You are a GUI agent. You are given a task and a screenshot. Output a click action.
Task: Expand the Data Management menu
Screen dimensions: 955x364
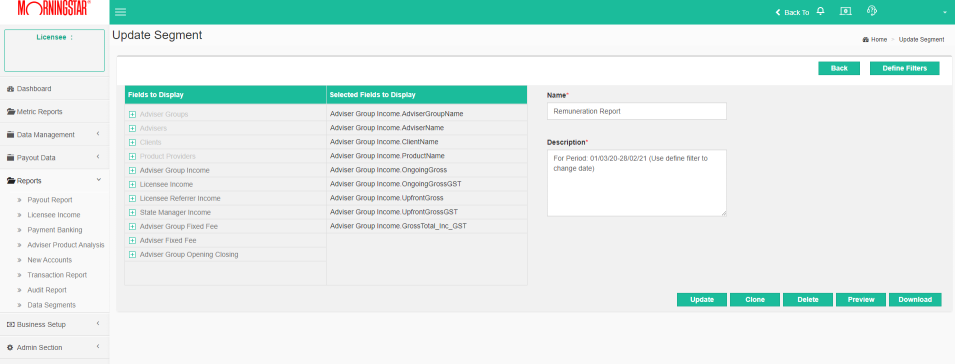pos(55,135)
